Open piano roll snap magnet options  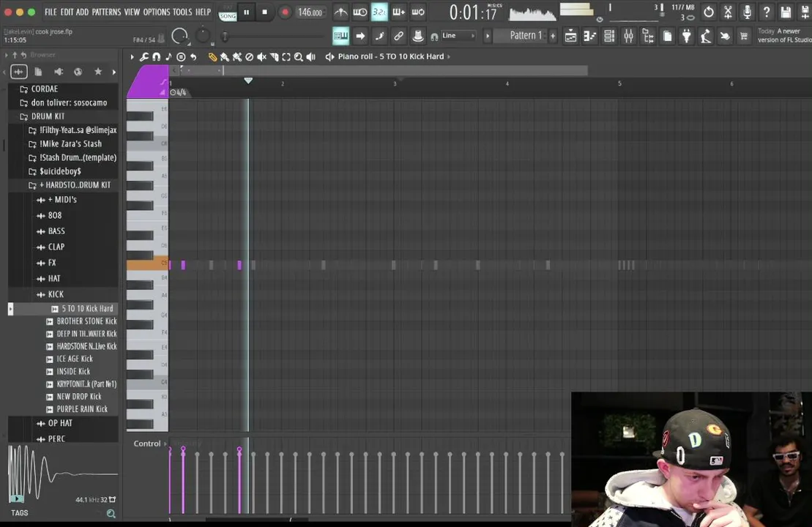click(x=156, y=57)
